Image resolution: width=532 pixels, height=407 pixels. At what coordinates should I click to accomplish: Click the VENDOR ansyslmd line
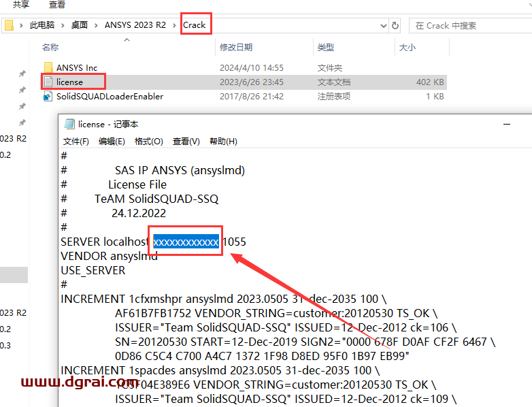(x=110, y=256)
